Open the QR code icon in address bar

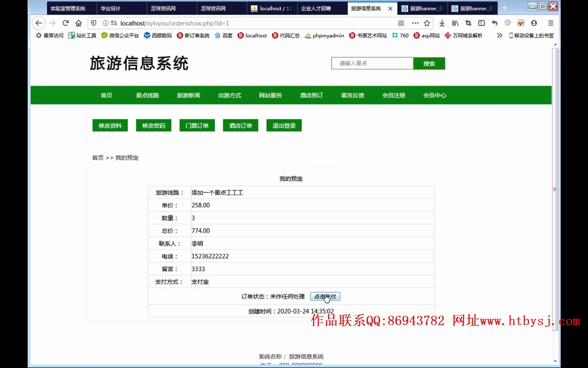(x=401, y=23)
